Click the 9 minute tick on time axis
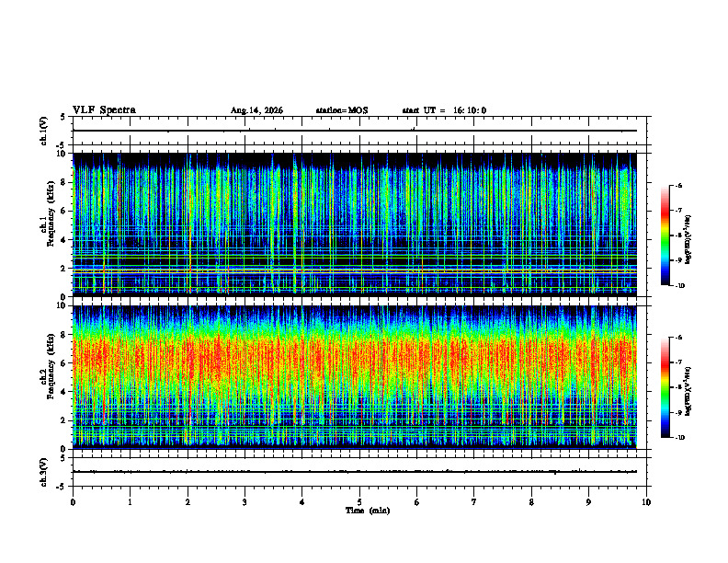Screen dimensions: 728x563 click(x=588, y=502)
